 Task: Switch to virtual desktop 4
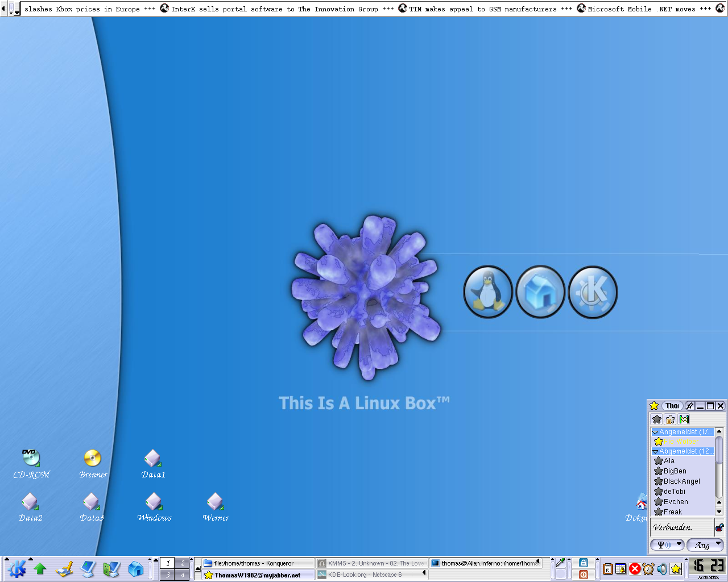(x=182, y=575)
